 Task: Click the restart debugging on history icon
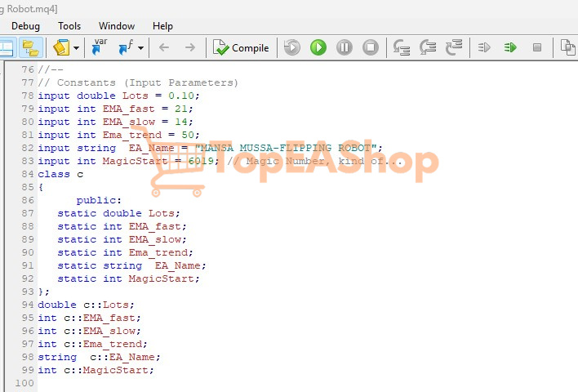coord(292,47)
